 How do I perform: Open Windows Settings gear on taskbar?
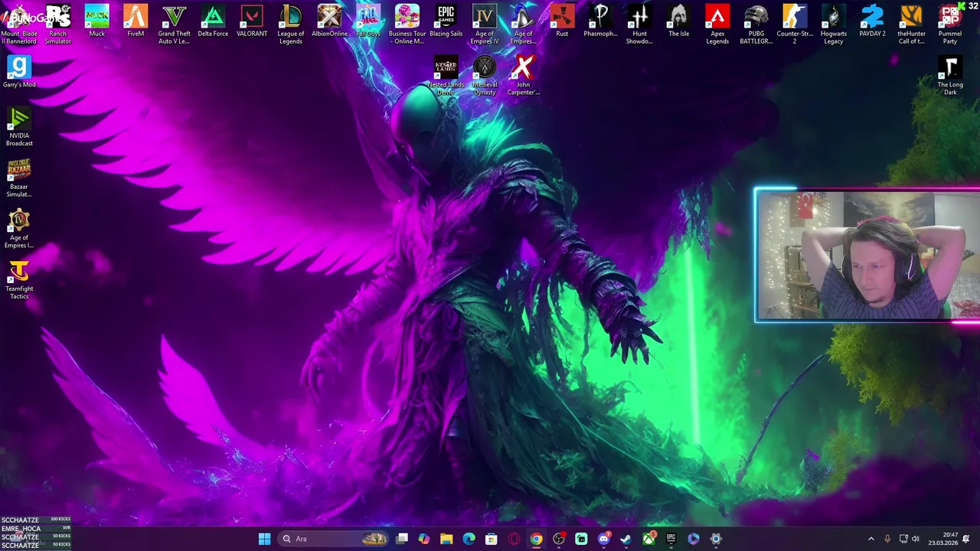(x=716, y=539)
